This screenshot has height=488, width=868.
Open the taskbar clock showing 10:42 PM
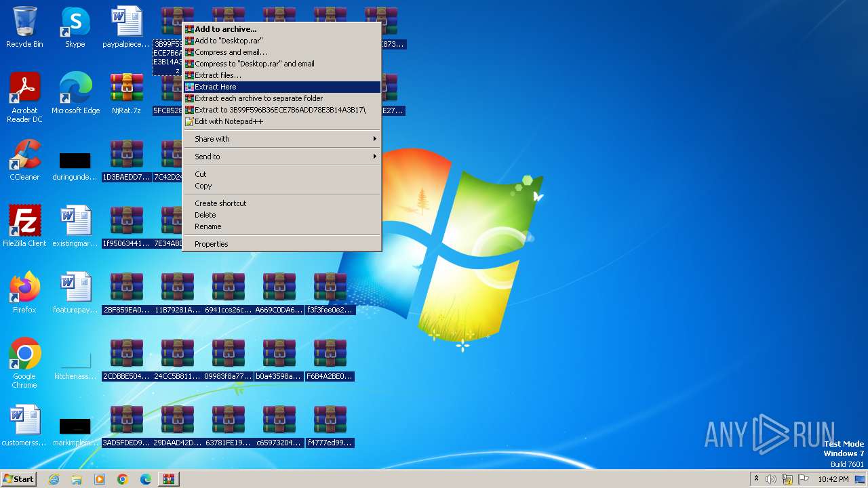(x=833, y=479)
